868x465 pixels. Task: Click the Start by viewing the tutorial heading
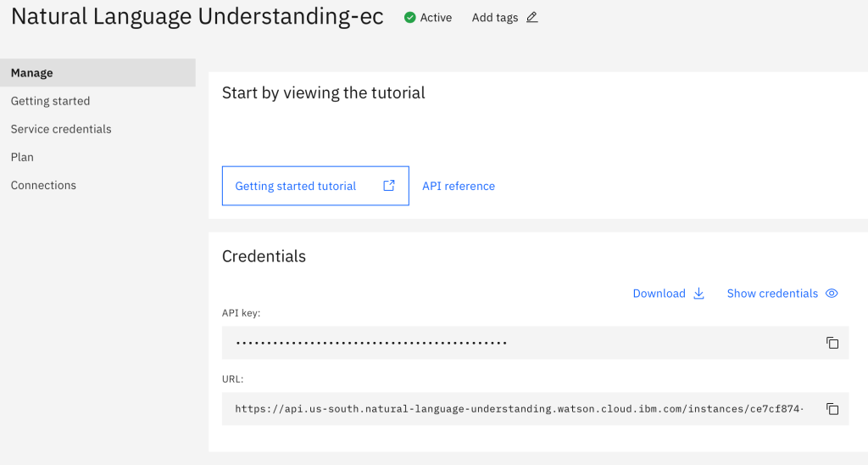[323, 92]
